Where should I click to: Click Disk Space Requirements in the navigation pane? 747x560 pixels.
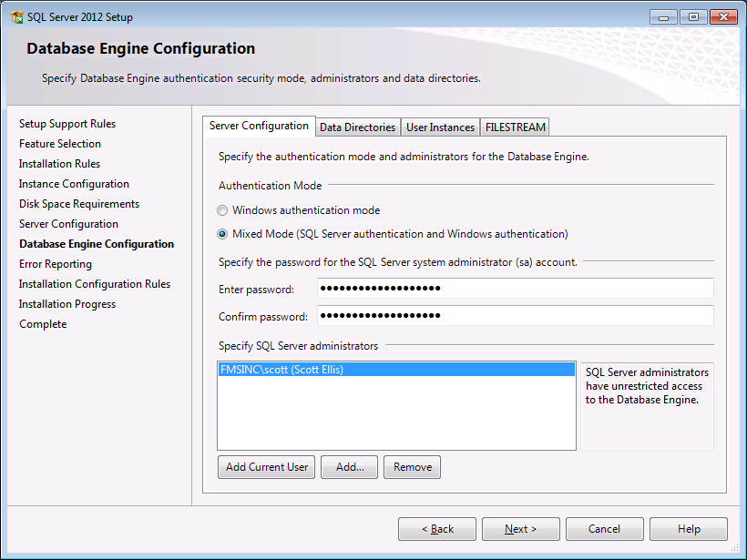point(78,203)
